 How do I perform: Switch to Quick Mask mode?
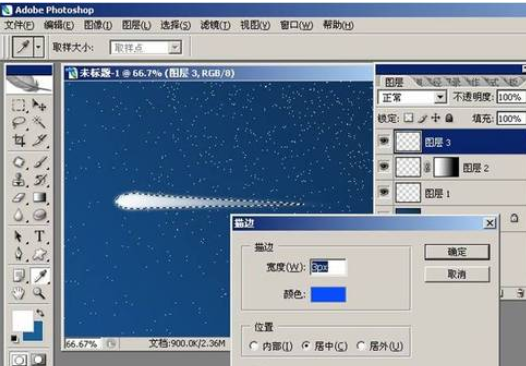pyautogui.click(x=38, y=360)
